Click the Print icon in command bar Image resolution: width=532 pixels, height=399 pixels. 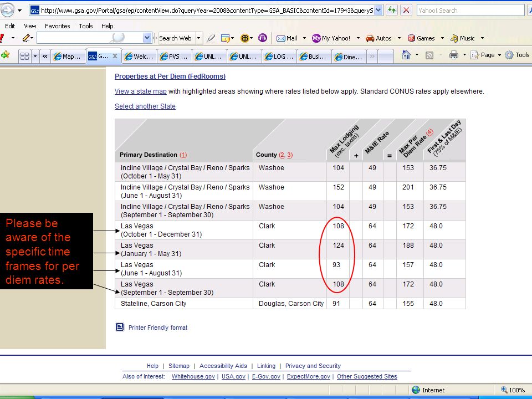pos(454,55)
